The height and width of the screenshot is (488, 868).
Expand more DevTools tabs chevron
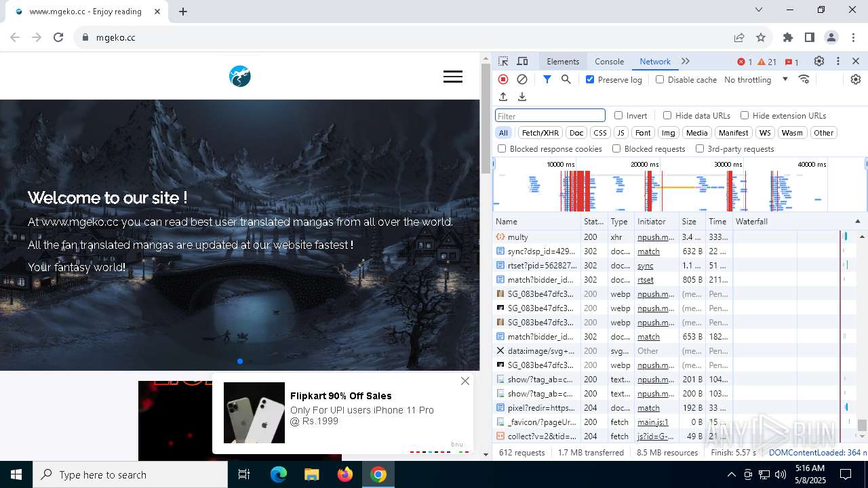point(686,61)
